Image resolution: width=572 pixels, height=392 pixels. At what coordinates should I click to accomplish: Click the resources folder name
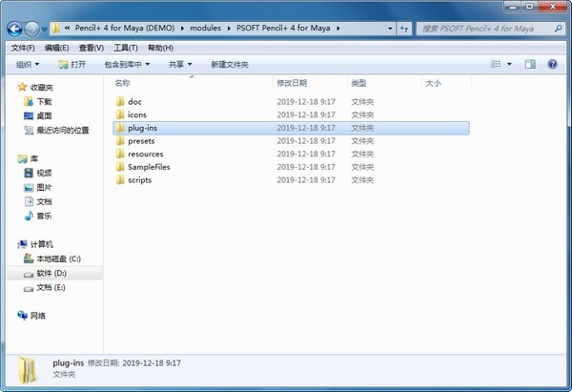coord(146,154)
